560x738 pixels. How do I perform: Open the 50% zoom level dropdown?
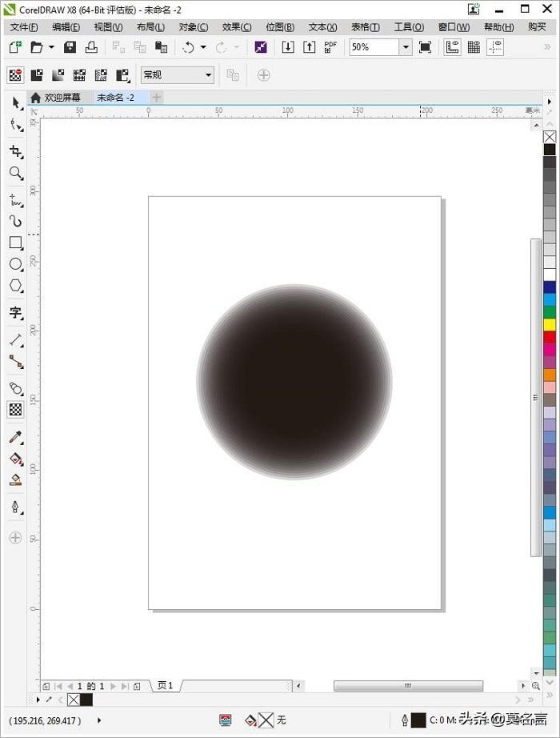point(405,47)
